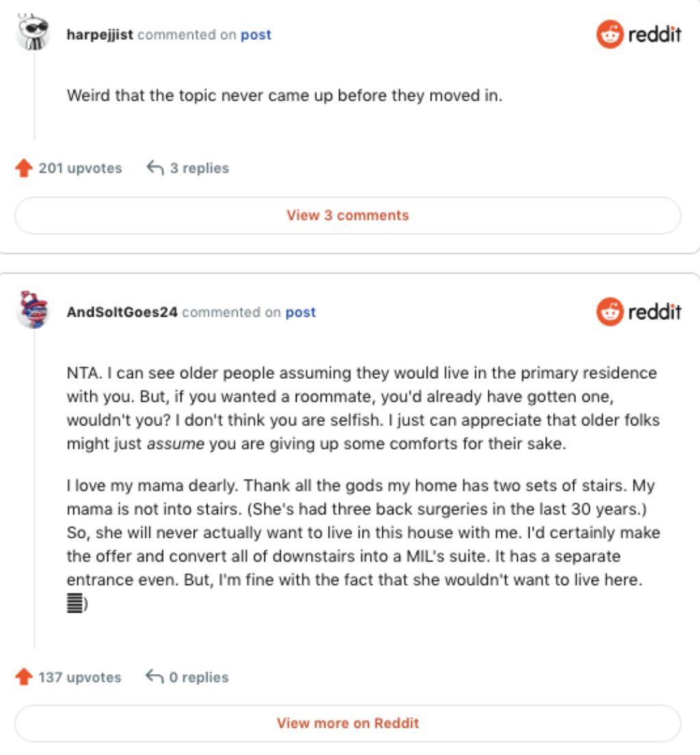This screenshot has width=700, height=755.
Task: Click the emoji glyph ending the NTA comment
Action: pyautogui.click(x=75, y=604)
